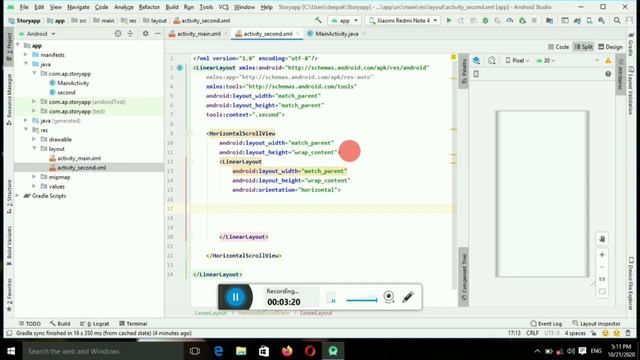Click the Windows search box
The image size is (640, 360).
pos(102,351)
